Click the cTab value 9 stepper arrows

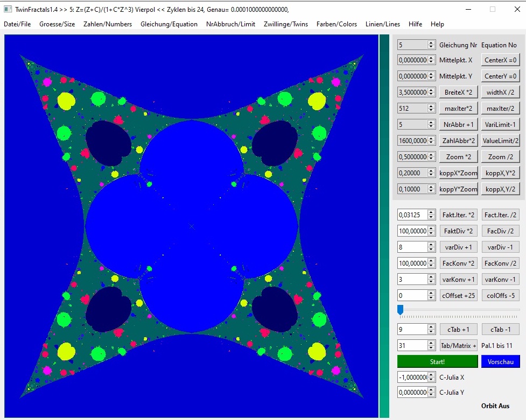431,329
